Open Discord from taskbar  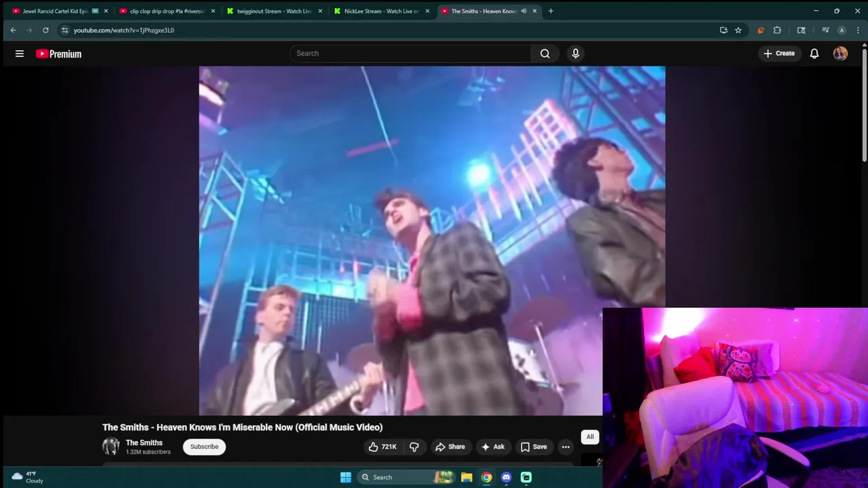(506, 477)
